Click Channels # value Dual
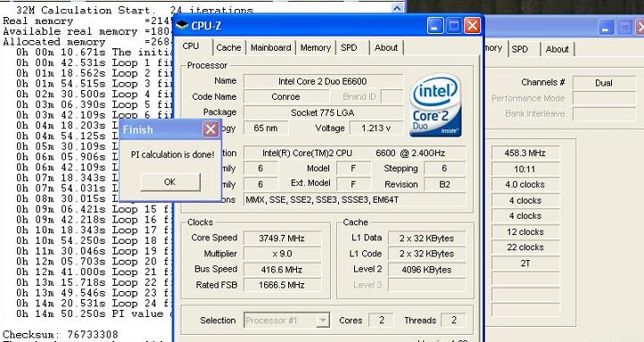 (x=604, y=83)
